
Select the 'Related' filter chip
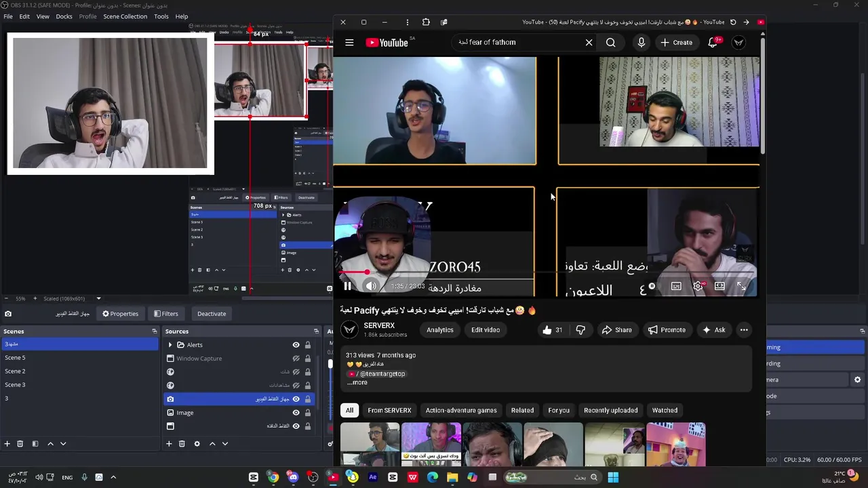point(522,410)
